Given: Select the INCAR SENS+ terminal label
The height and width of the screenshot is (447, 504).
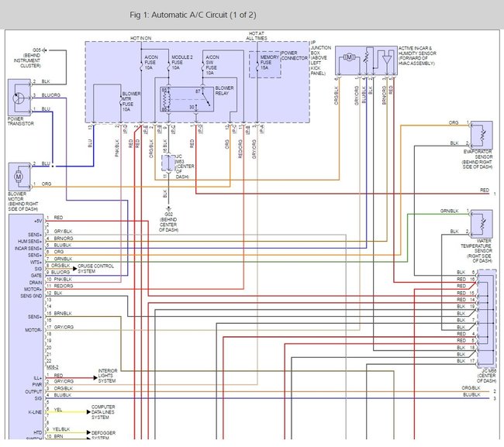Looking at the screenshot, I should click(28, 248).
